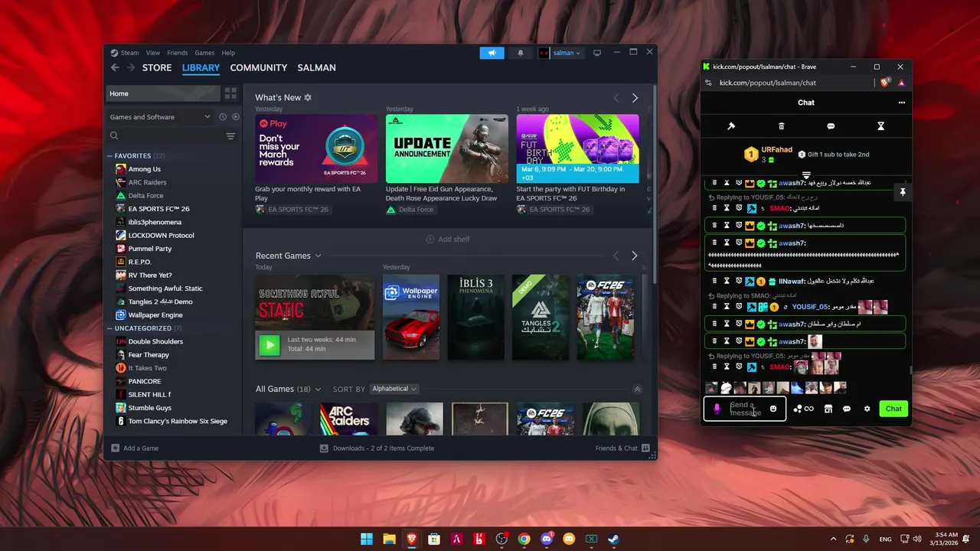Switch to COMMUNITY tab
This screenshot has width=980, height=551.
[x=259, y=67]
